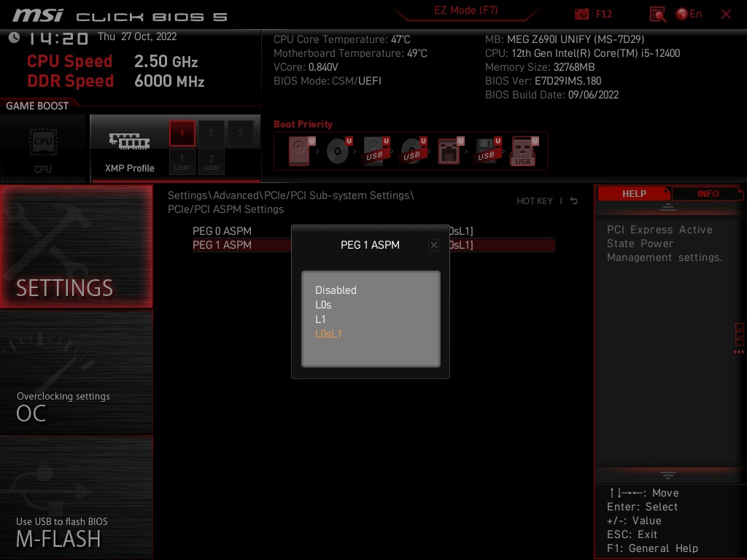Choose Disabled in PEG 1 ASPM list
Viewport: 747px width, 560px height.
(336, 290)
